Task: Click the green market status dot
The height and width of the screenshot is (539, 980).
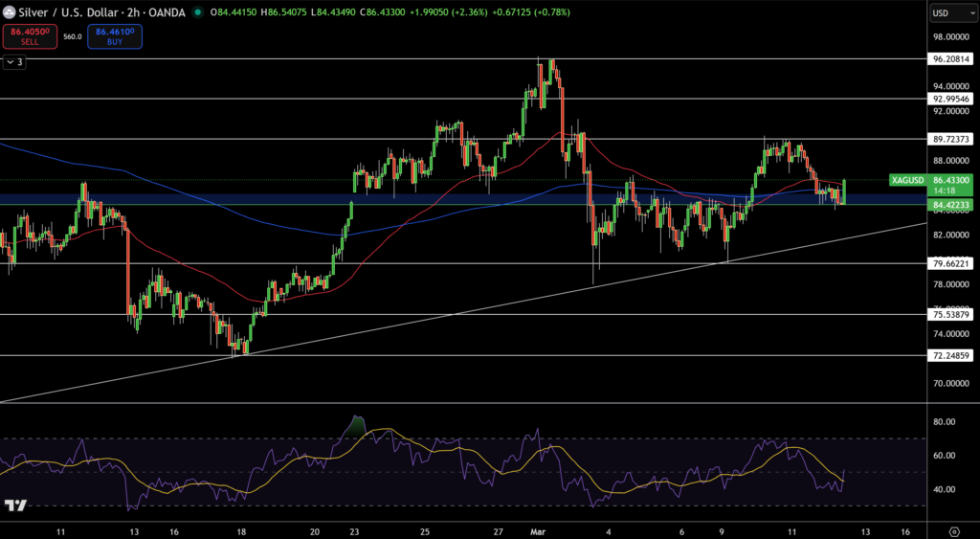Action: pyautogui.click(x=197, y=12)
